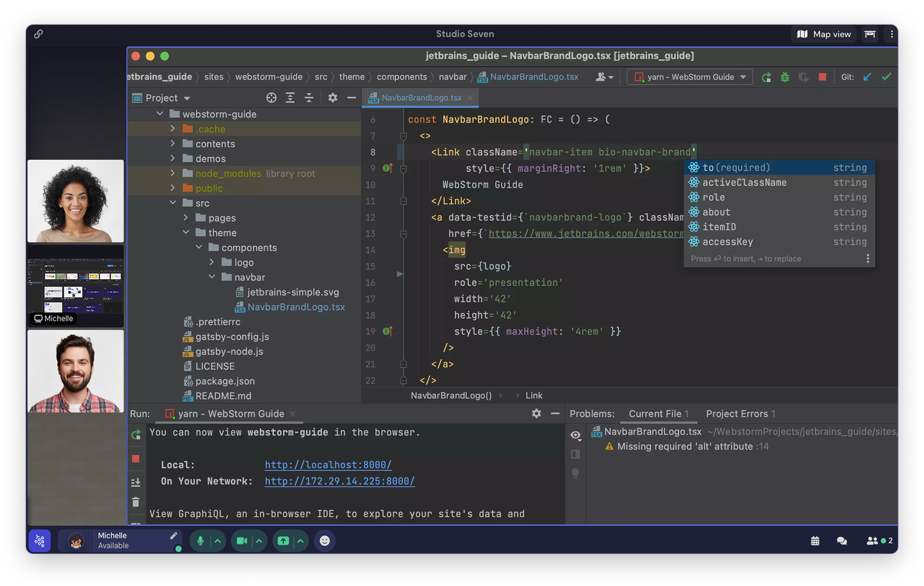
Task: Toggle camera on or off
Action: pyautogui.click(x=242, y=541)
